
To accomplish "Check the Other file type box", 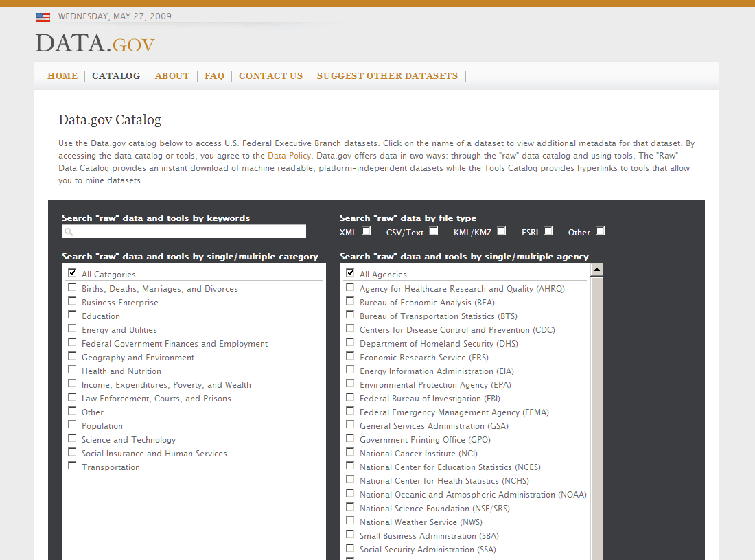I will [601, 231].
